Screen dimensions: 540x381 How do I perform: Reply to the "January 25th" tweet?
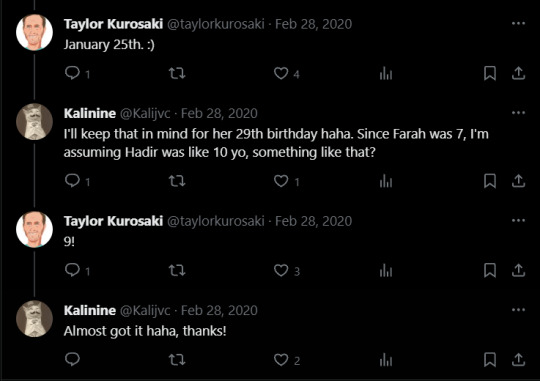[73, 73]
